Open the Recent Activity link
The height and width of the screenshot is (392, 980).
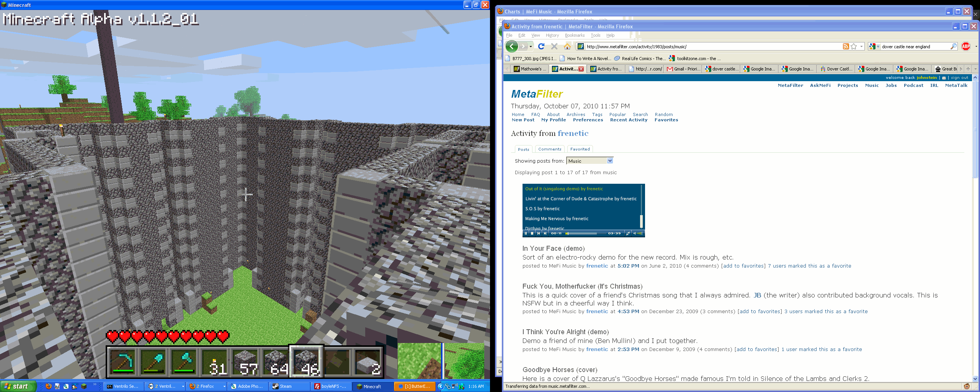tap(629, 120)
